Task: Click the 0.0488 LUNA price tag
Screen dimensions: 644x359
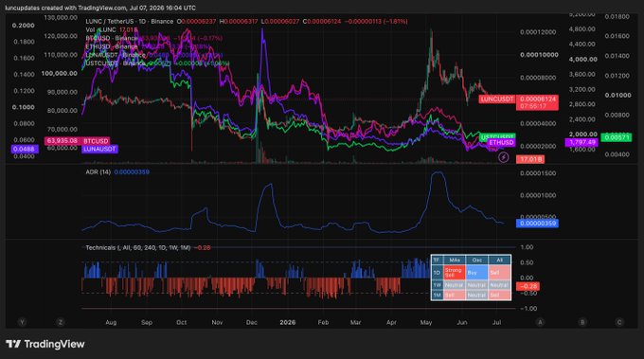Action: (x=25, y=149)
